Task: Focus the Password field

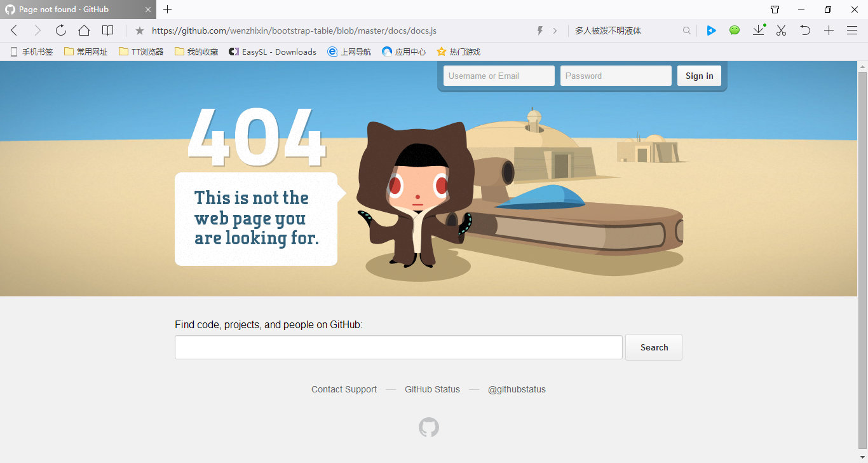Action: click(616, 76)
